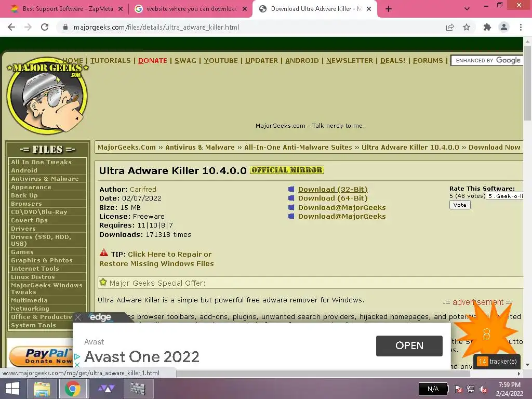Close the Download Ultra Adware Killer tab
This screenshot has width=532, height=399.
click(x=369, y=9)
